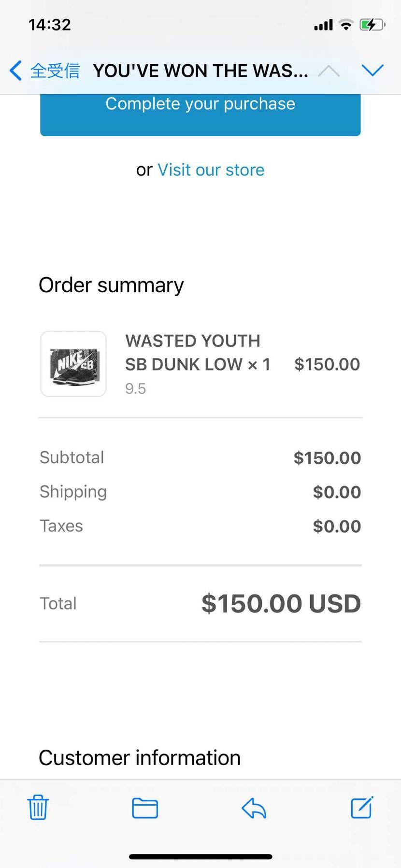Image resolution: width=401 pixels, height=868 pixels.
Task: Tap the $150.00 USD total amount
Action: point(281,603)
